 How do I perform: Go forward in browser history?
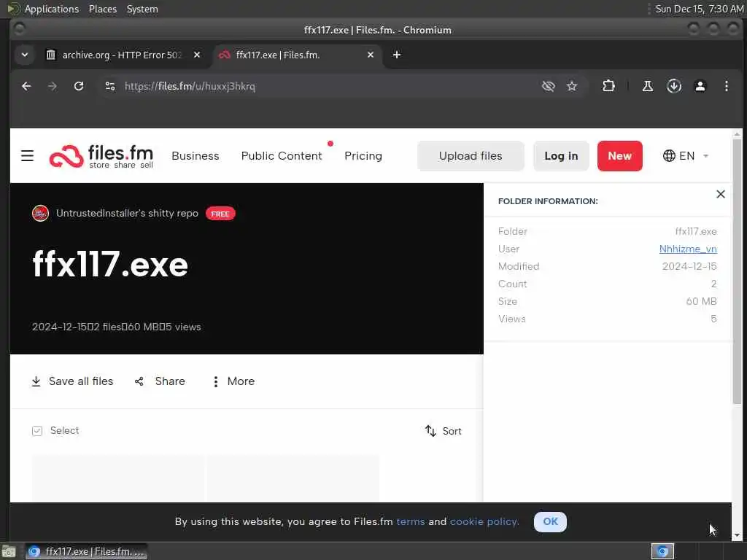(53, 86)
